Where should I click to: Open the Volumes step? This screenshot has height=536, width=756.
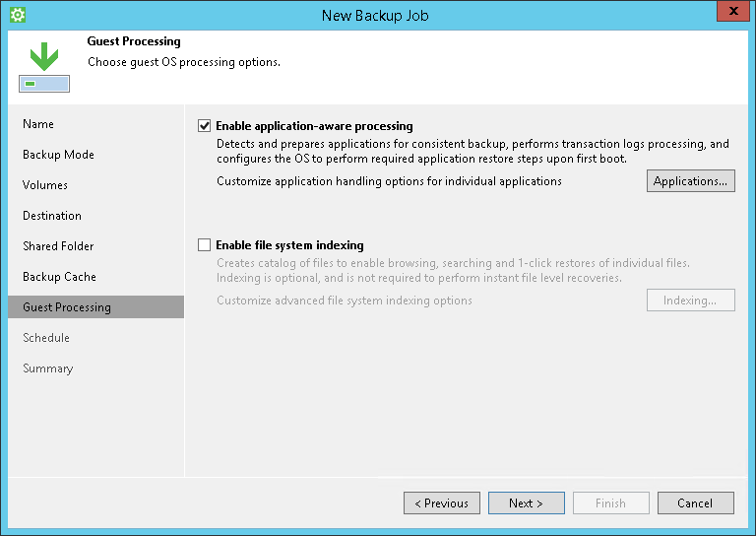coord(45,185)
